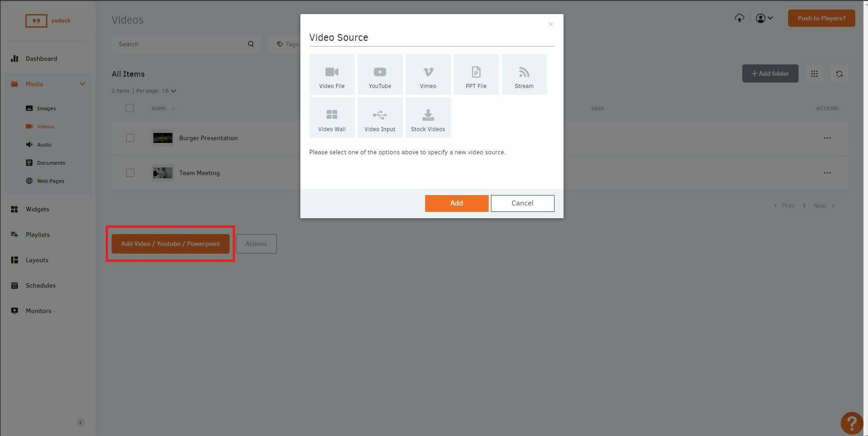Click the Add folder button
868x436 pixels.
tap(770, 73)
